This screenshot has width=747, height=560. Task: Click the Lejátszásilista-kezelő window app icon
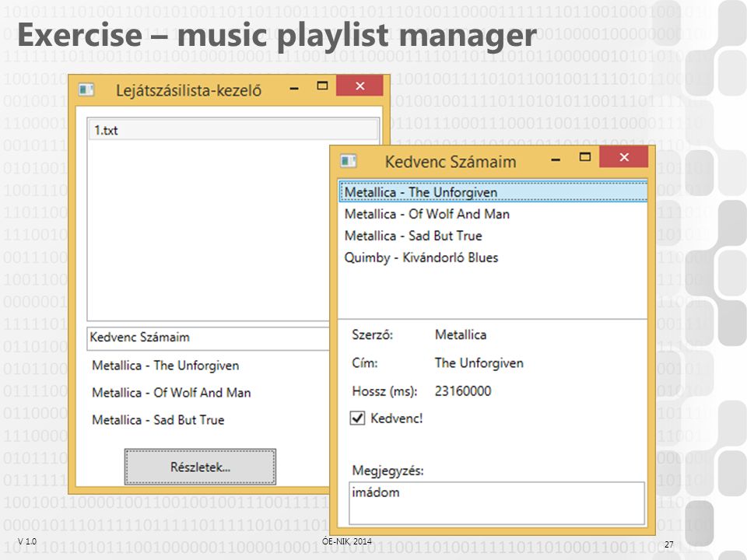(86, 89)
